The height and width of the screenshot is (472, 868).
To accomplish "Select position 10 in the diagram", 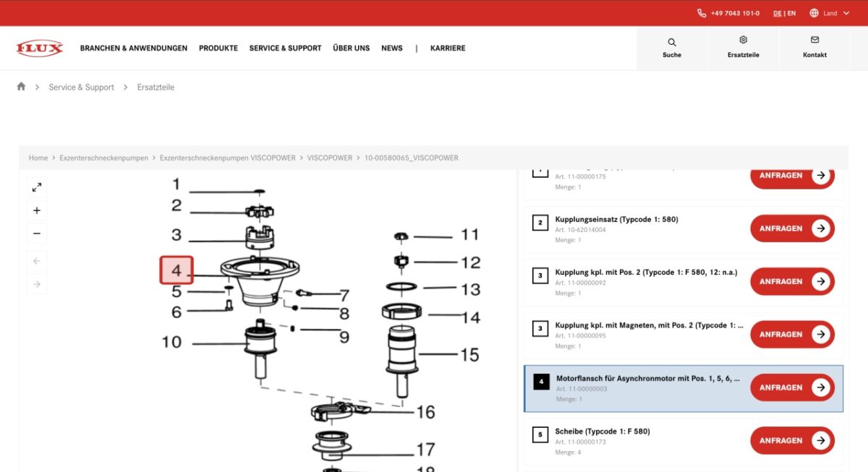I will 171,341.
